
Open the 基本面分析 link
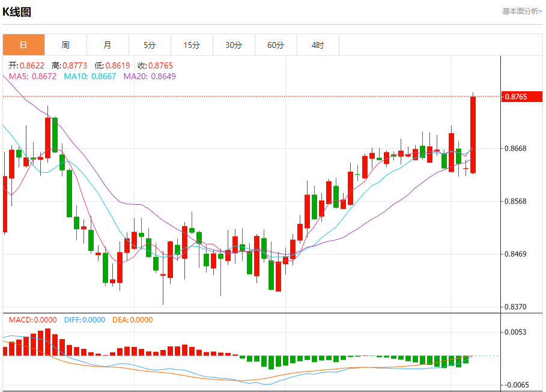tap(522, 11)
